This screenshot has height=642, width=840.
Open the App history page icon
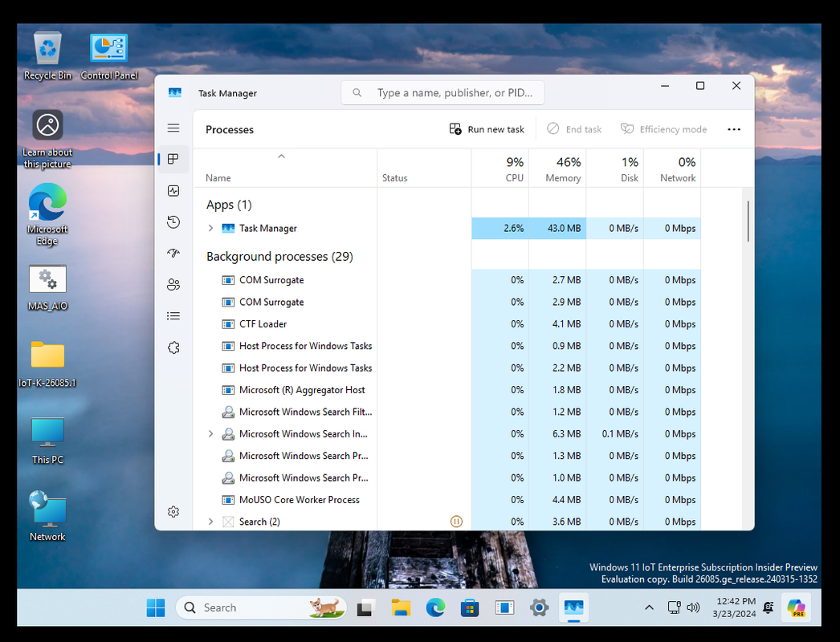point(173,221)
